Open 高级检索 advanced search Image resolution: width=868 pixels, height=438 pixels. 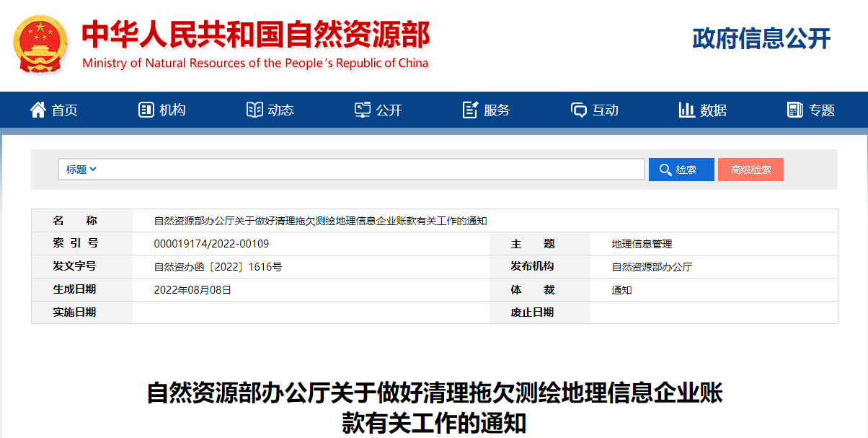750,170
